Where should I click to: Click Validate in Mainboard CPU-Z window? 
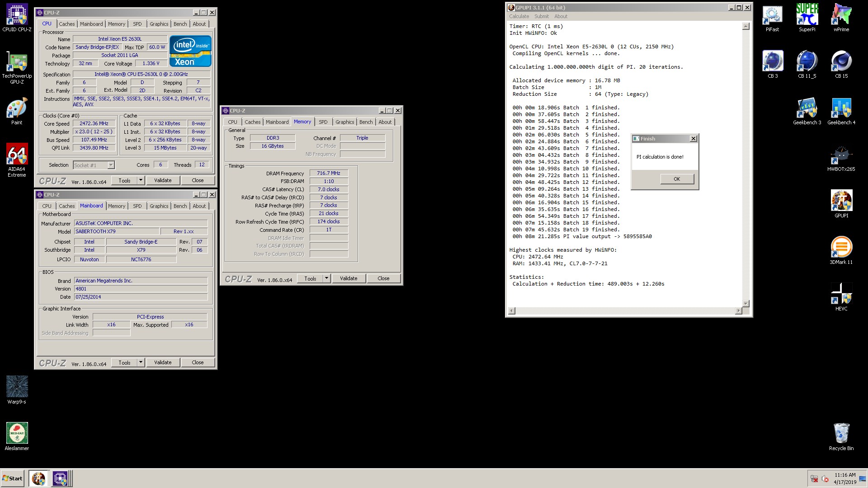(163, 362)
